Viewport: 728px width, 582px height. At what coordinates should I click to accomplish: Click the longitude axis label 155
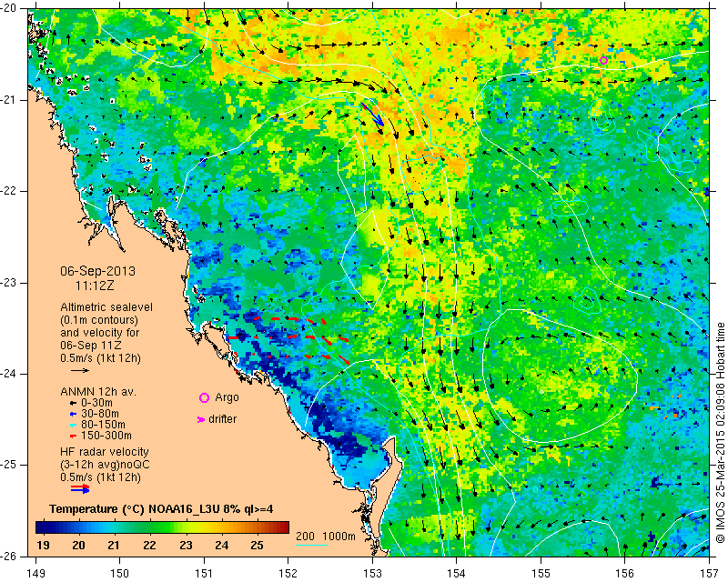541,573
